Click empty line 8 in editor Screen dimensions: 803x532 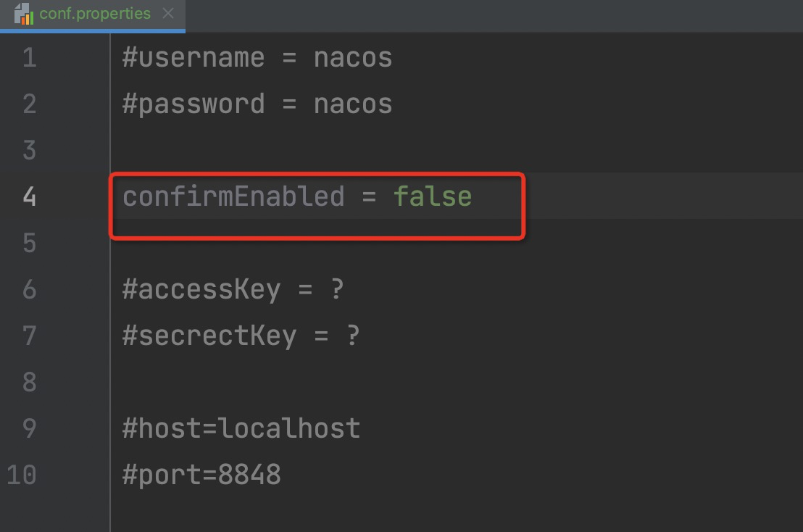click(x=457, y=382)
